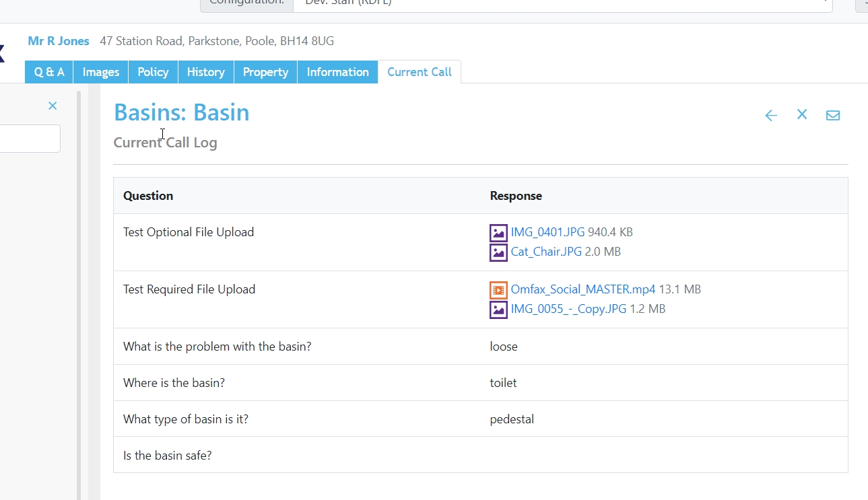This screenshot has width=868, height=500.
Task: Switch to the Images tab
Action: click(x=101, y=72)
